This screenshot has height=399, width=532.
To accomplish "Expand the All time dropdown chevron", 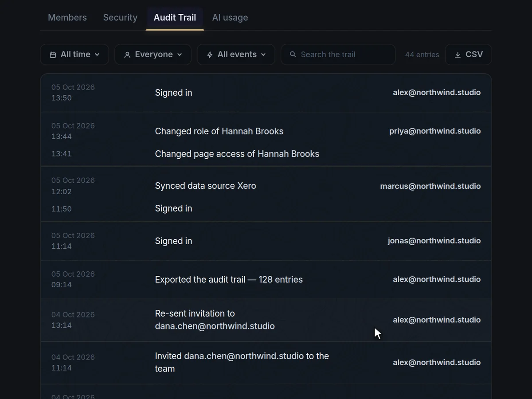I will (x=97, y=55).
